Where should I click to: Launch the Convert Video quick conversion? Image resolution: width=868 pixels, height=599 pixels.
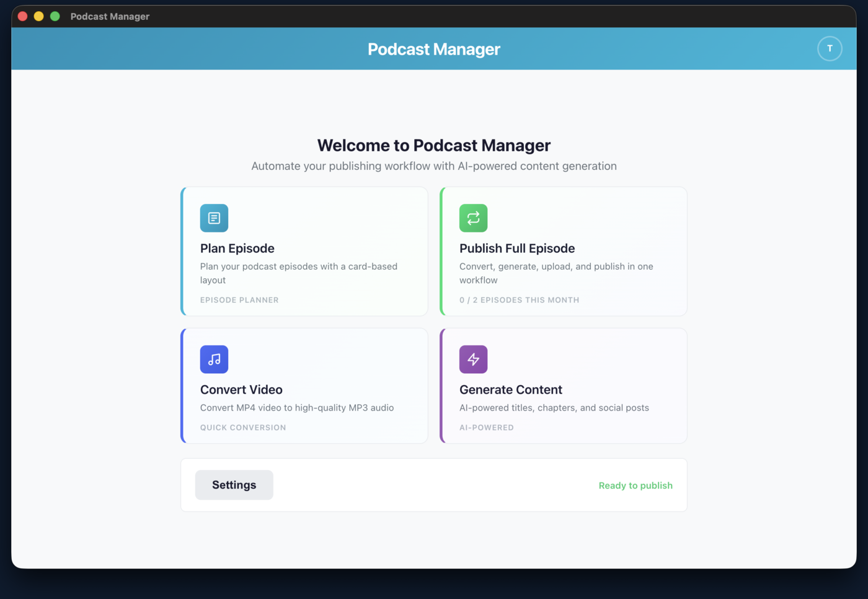tap(304, 386)
